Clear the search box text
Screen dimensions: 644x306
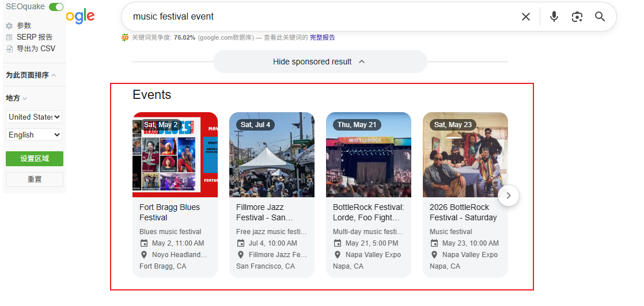pos(525,17)
